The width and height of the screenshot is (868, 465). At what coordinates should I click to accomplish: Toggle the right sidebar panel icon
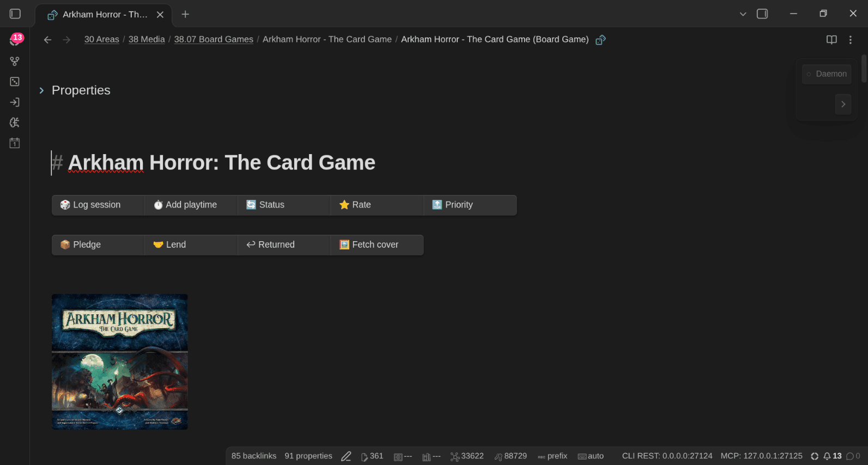click(762, 14)
